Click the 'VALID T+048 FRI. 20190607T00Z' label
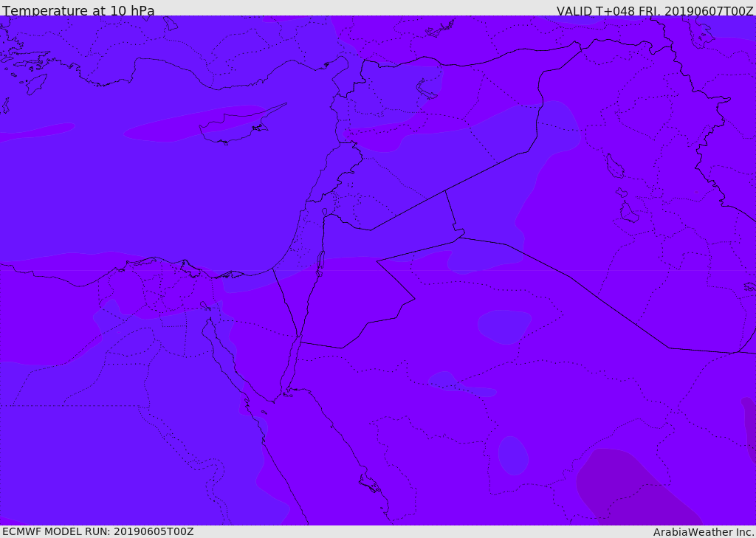 655,10
